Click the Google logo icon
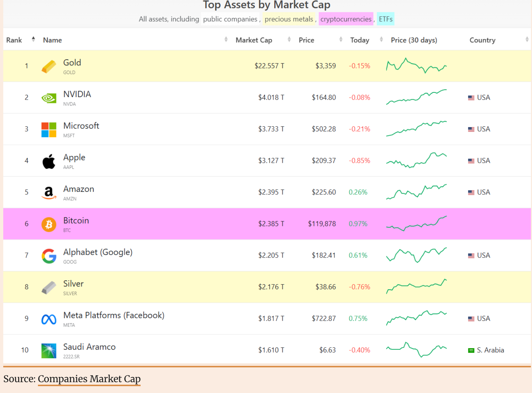Image resolution: width=532 pixels, height=393 pixels. point(49,256)
